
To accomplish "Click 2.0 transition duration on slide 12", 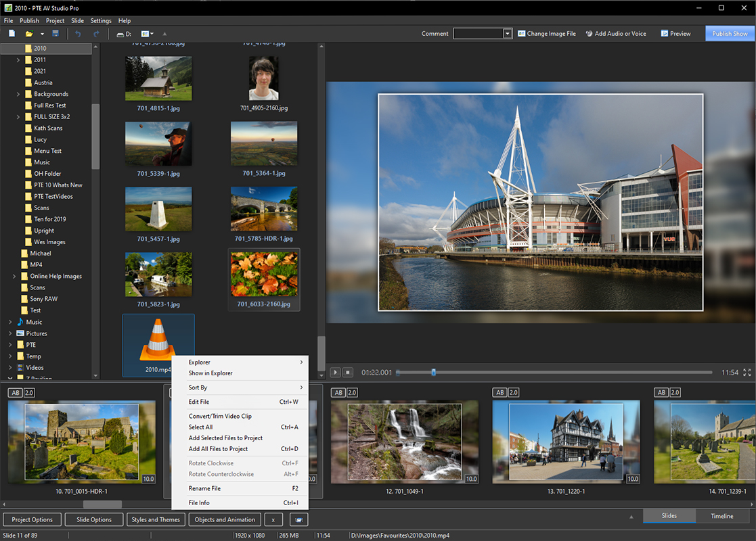I will pos(352,393).
